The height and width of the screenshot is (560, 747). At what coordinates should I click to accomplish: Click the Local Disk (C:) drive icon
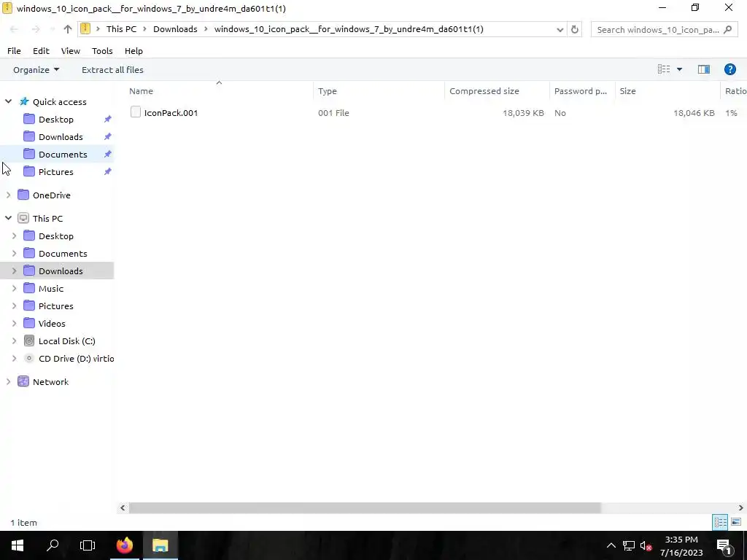click(x=29, y=341)
